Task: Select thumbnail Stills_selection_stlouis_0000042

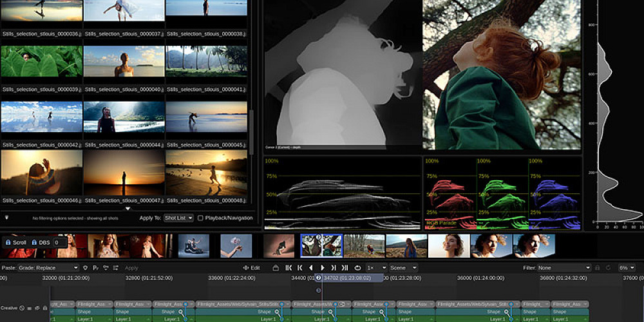Action: 41,117
